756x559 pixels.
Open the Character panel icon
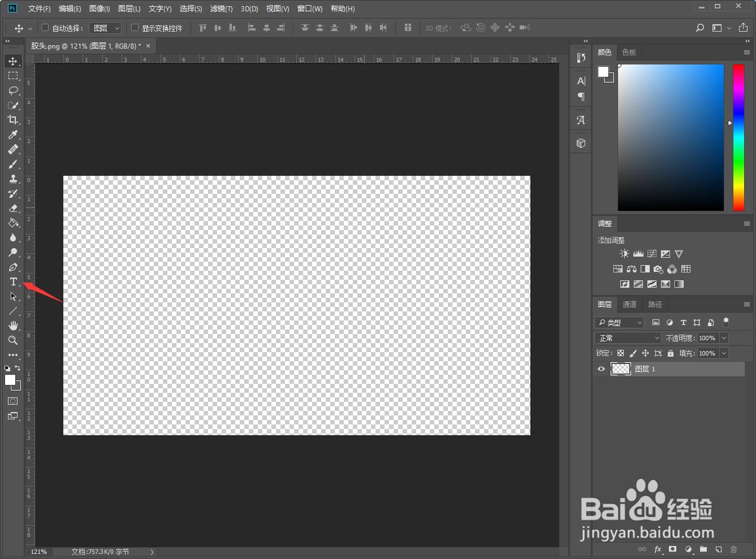[581, 81]
